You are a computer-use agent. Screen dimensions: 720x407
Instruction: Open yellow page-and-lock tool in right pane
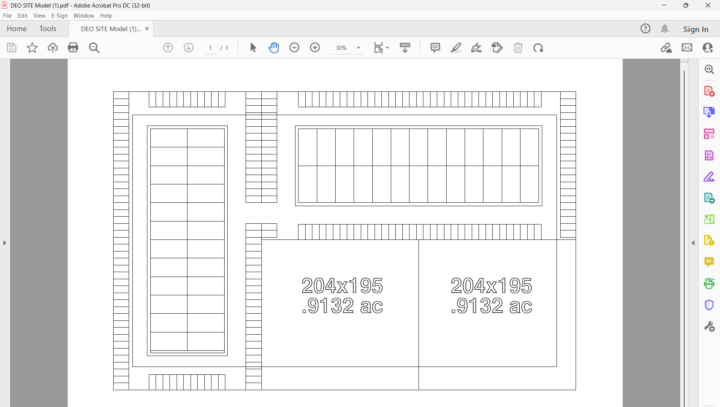709,240
